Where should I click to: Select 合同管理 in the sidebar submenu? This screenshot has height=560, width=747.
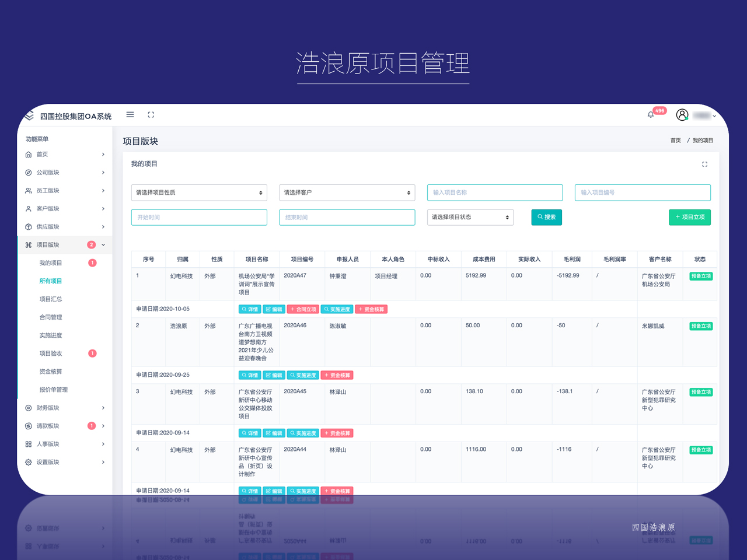51,317
